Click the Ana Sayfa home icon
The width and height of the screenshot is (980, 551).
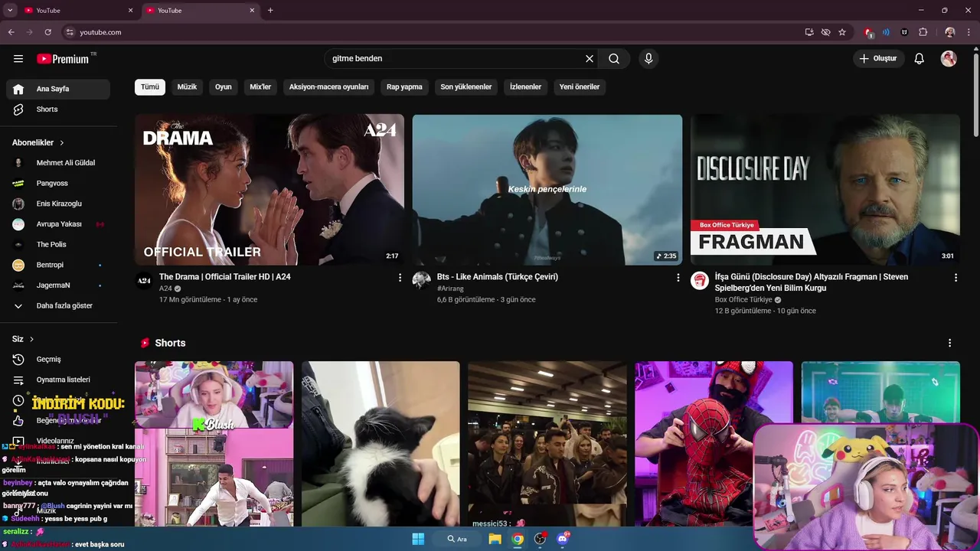(x=18, y=89)
